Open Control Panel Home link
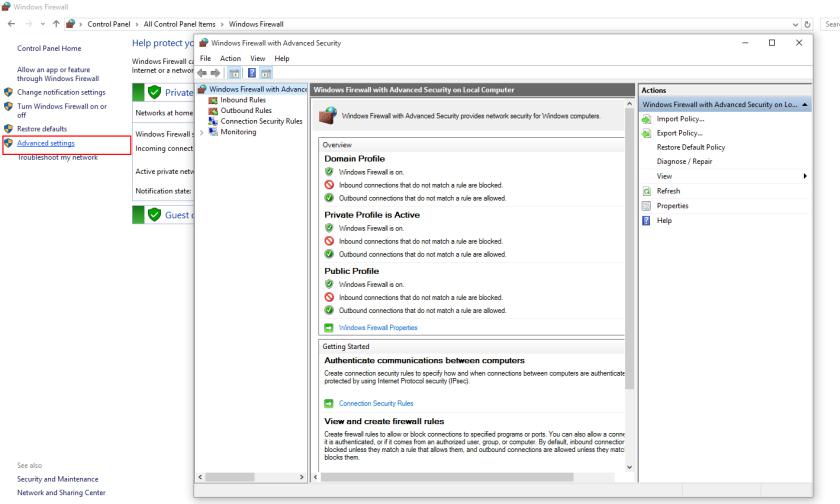Viewport: 840px width, 504px height. [x=49, y=48]
